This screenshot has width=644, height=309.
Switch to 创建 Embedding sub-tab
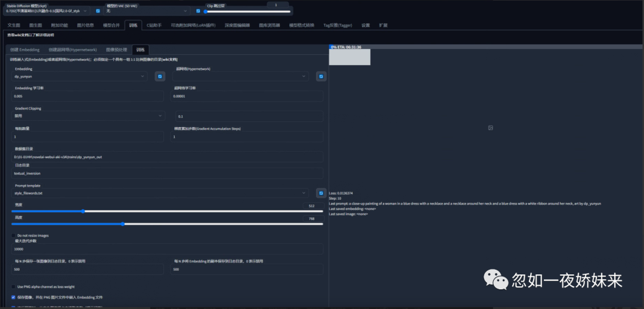pyautogui.click(x=25, y=50)
